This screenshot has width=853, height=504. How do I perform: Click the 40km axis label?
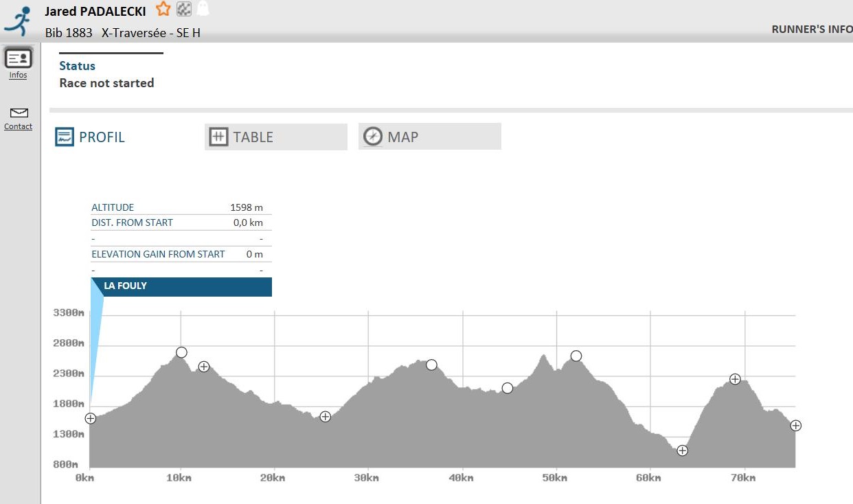(x=461, y=478)
